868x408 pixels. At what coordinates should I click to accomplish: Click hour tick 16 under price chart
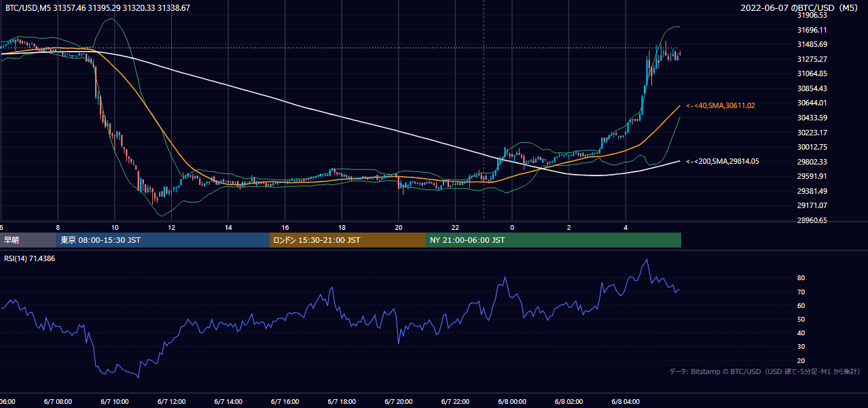285,228
